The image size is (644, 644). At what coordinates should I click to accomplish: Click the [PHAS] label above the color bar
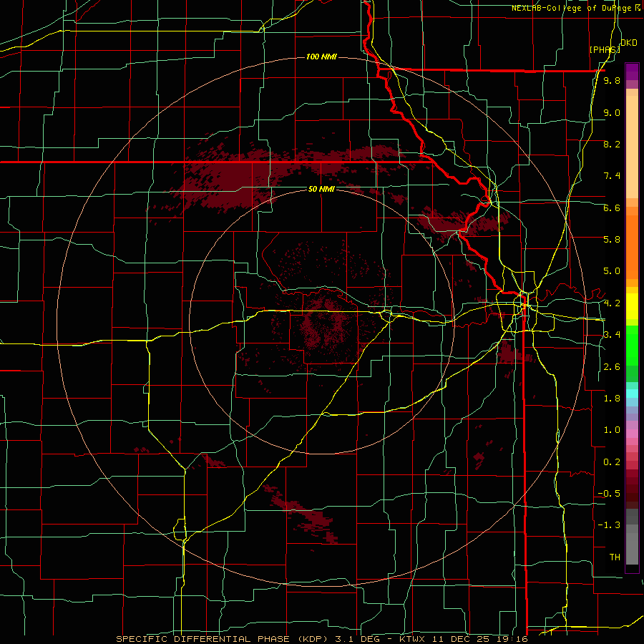click(605, 49)
